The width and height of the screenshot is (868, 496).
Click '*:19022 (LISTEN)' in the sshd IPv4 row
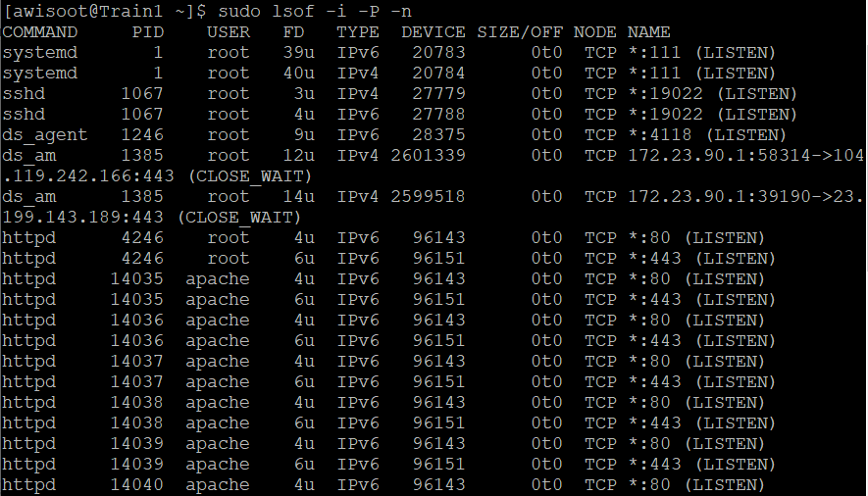(x=713, y=94)
